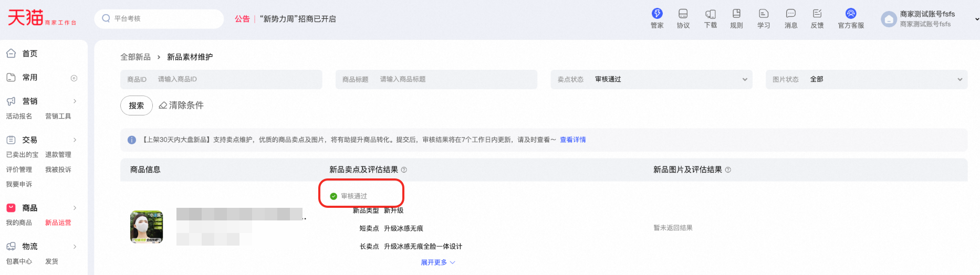Open 我要申诉 in sidebar

click(x=19, y=184)
